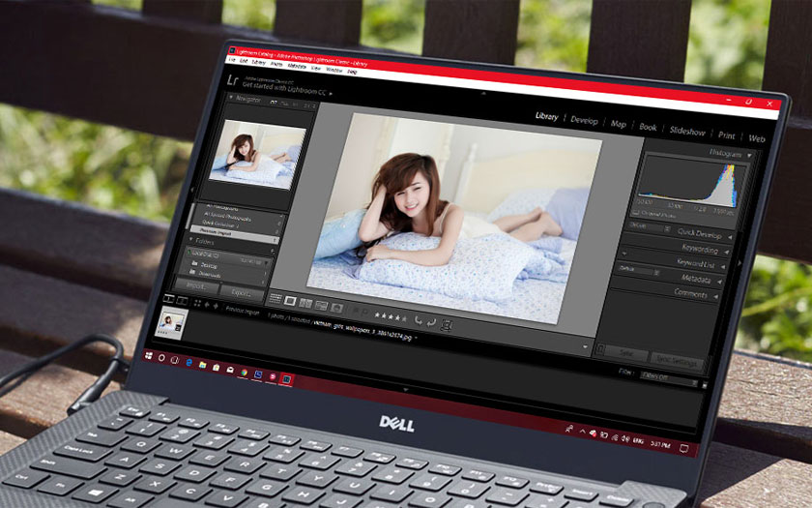
Task: Select Loupe view in the toolbar
Action: coord(290,301)
